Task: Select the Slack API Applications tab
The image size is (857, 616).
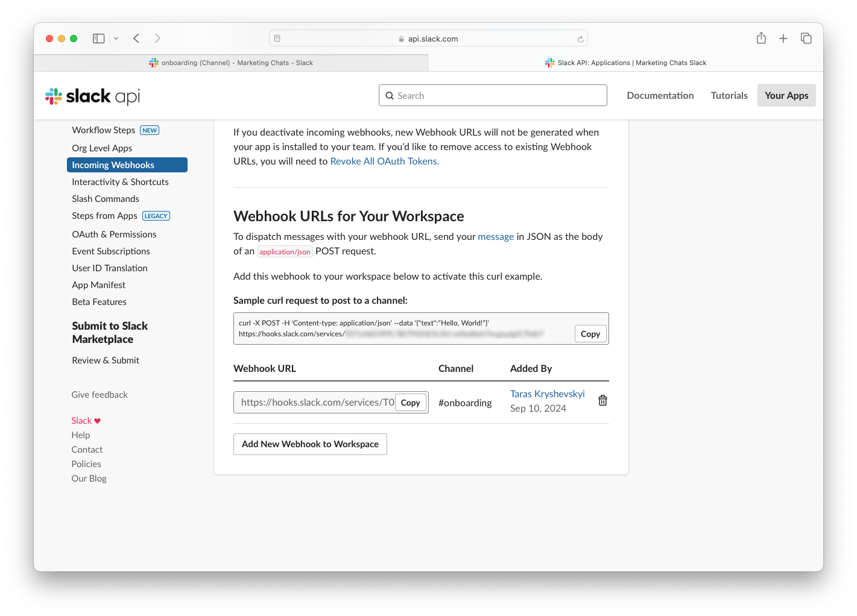Action: 625,63
